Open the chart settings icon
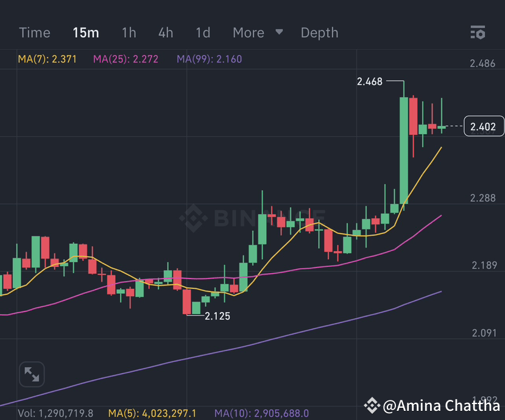Image resolution: width=505 pixels, height=420 pixels. [x=478, y=33]
